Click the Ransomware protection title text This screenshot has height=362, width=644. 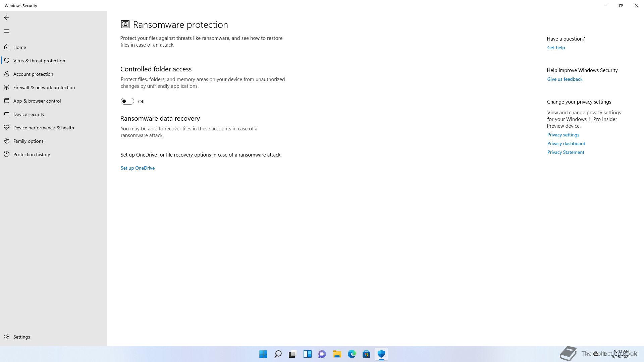pyautogui.click(x=180, y=24)
